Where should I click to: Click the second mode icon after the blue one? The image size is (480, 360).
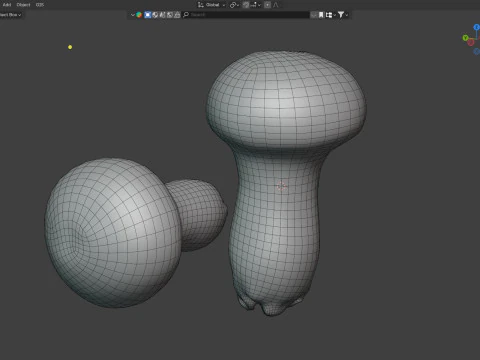point(155,15)
